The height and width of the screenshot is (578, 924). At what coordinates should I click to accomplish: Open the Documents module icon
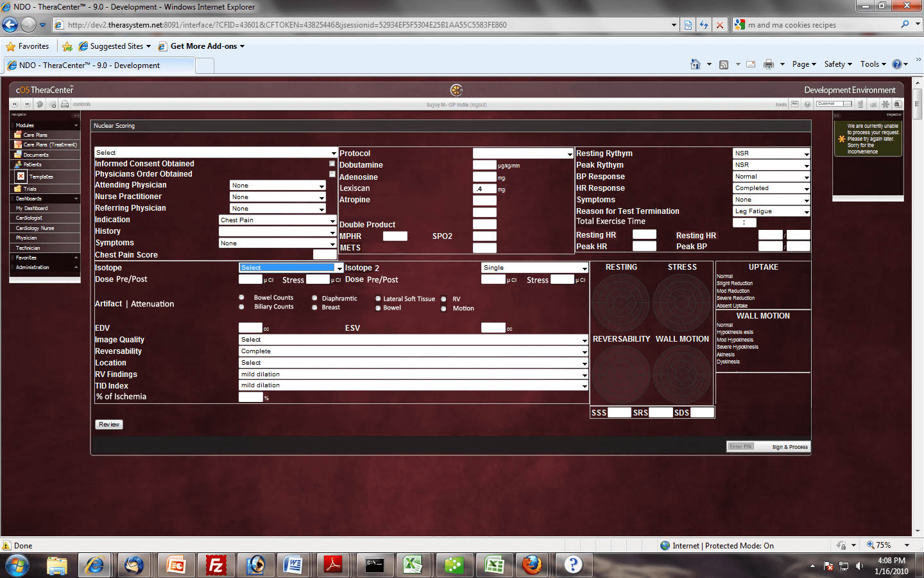pyautogui.click(x=18, y=155)
